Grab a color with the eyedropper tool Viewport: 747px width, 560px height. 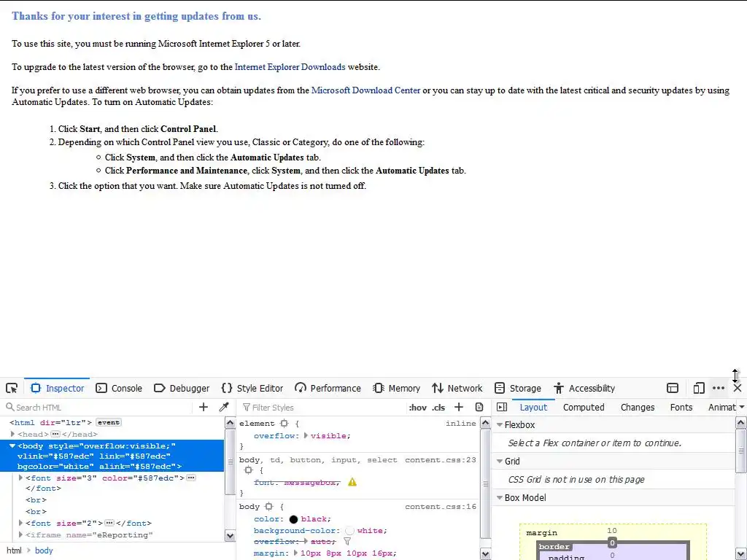click(x=223, y=407)
